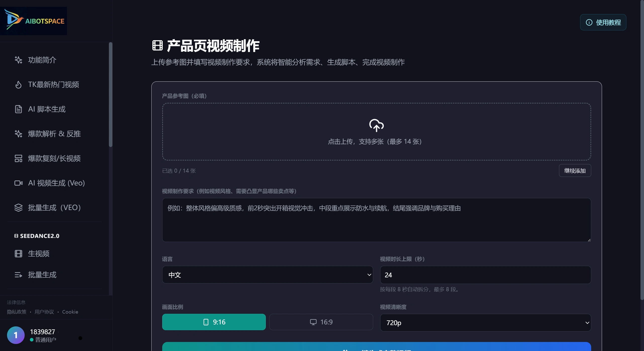Select the 9:16 aspect ratio option
644x351 pixels.
214,322
